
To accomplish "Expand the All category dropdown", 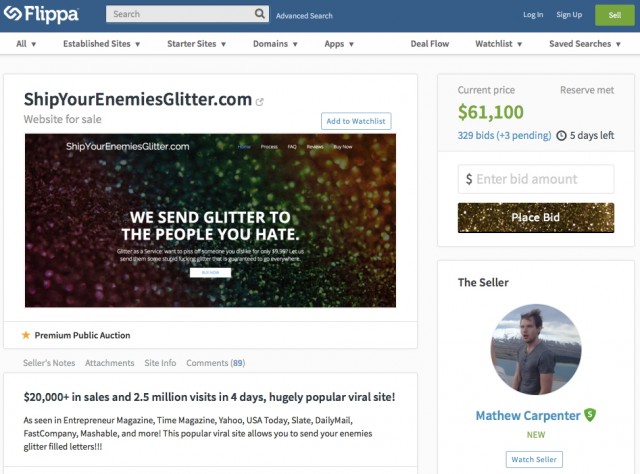I will click(26, 44).
